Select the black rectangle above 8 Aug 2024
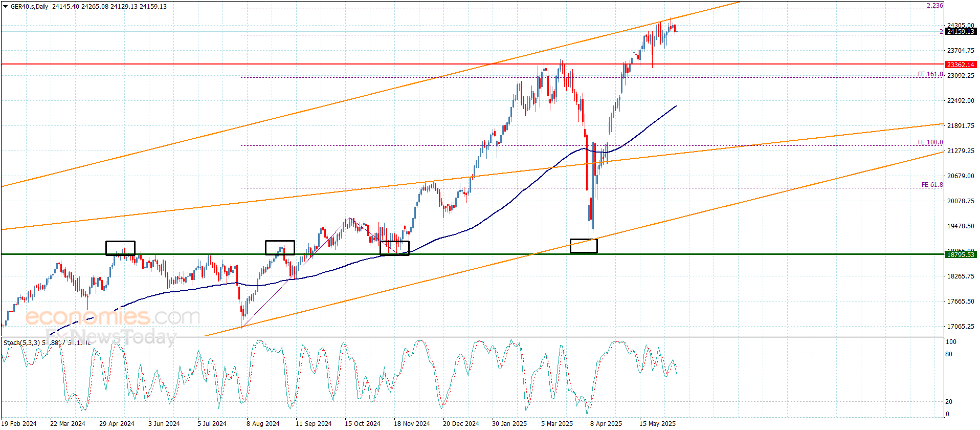 coord(280,248)
